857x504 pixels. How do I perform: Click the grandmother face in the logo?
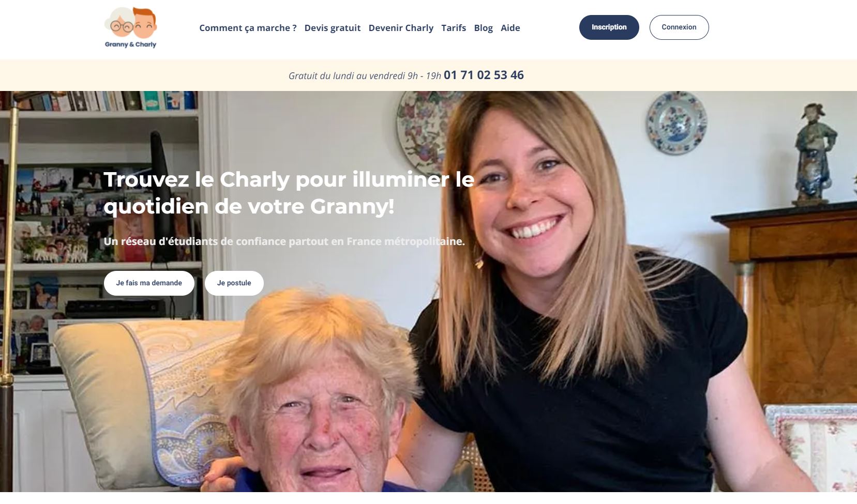(120, 24)
